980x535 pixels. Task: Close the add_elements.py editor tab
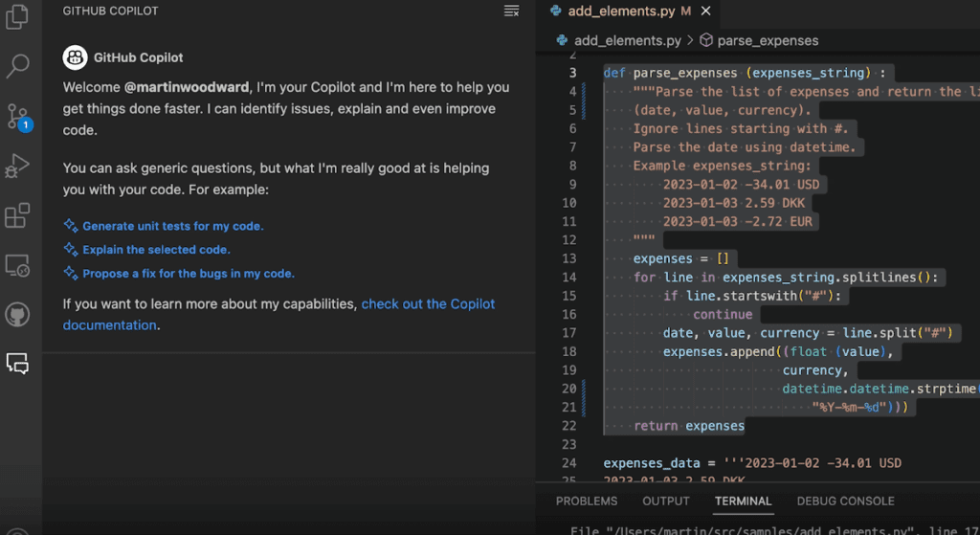click(x=705, y=11)
